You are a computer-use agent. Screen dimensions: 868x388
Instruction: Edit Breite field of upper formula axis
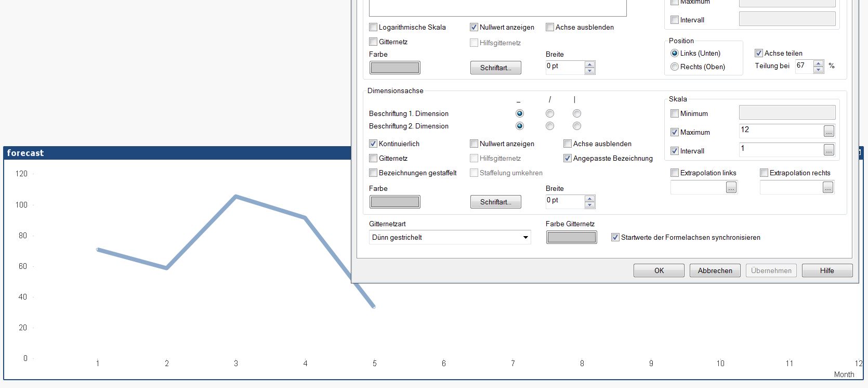coord(565,67)
